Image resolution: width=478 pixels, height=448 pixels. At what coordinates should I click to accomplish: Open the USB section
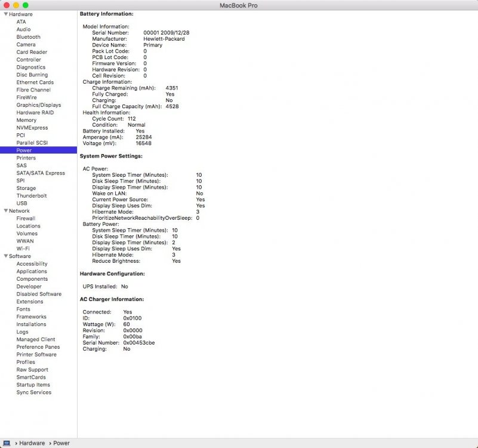[21, 203]
